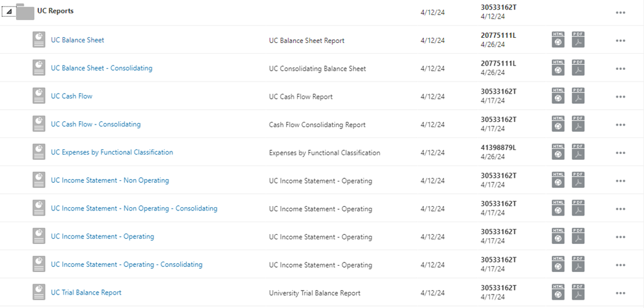The image size is (644, 308).
Task: Select the UC Reports folder icon
Action: (25, 12)
